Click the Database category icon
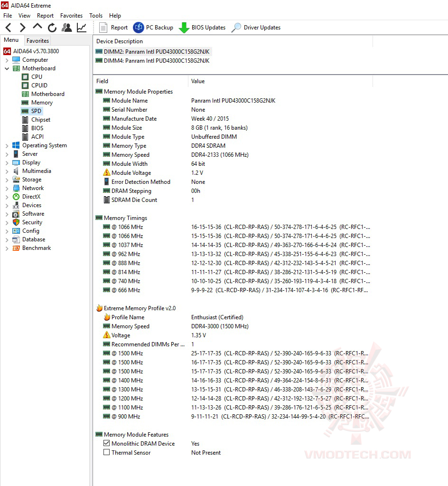448x486 pixels. [16, 239]
